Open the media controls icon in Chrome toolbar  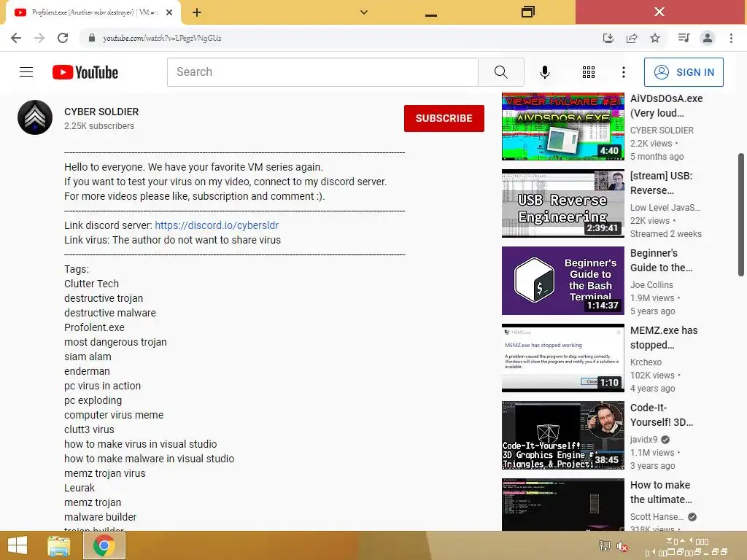coord(684,38)
